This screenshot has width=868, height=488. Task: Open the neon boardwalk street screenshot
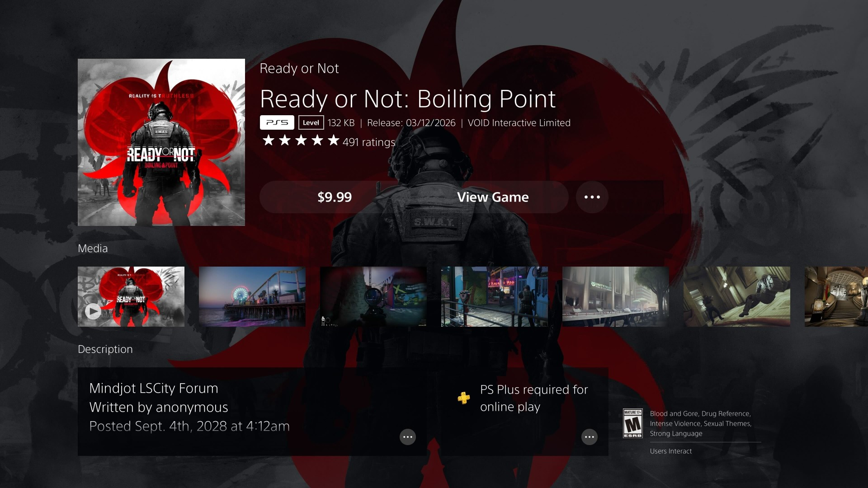pyautogui.click(x=495, y=296)
